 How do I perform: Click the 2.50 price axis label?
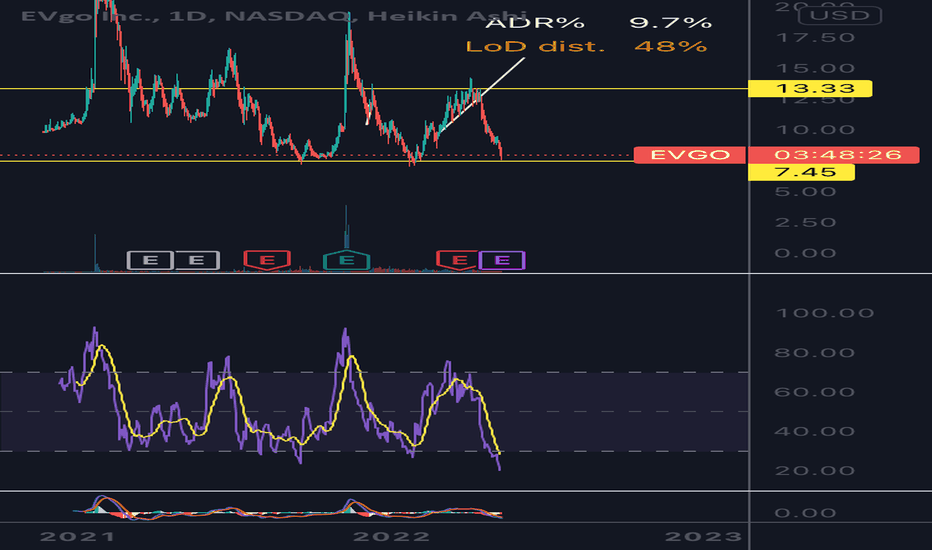pos(805,222)
